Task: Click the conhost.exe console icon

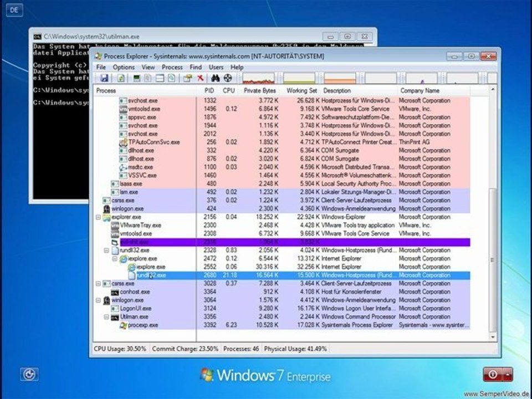Action: point(115,292)
